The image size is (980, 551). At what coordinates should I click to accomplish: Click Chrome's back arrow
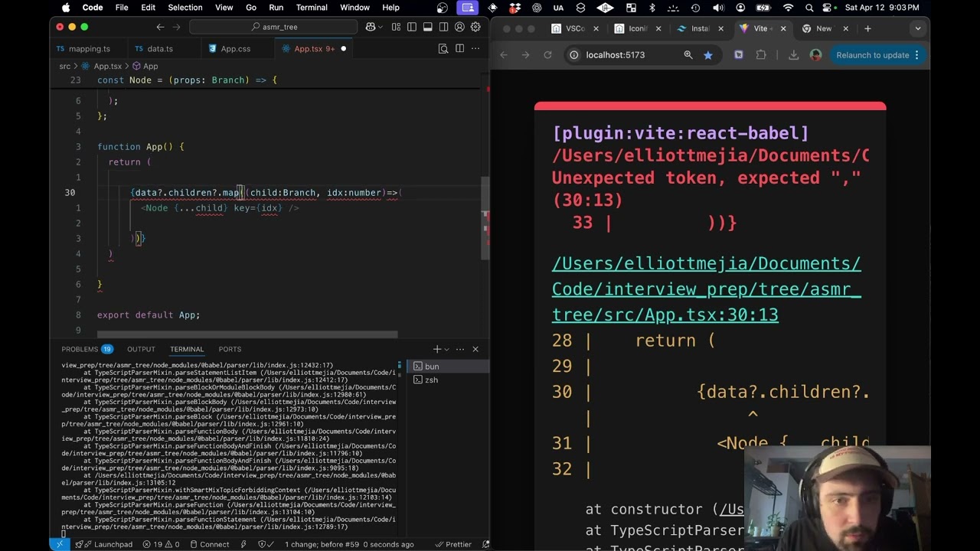(x=504, y=55)
